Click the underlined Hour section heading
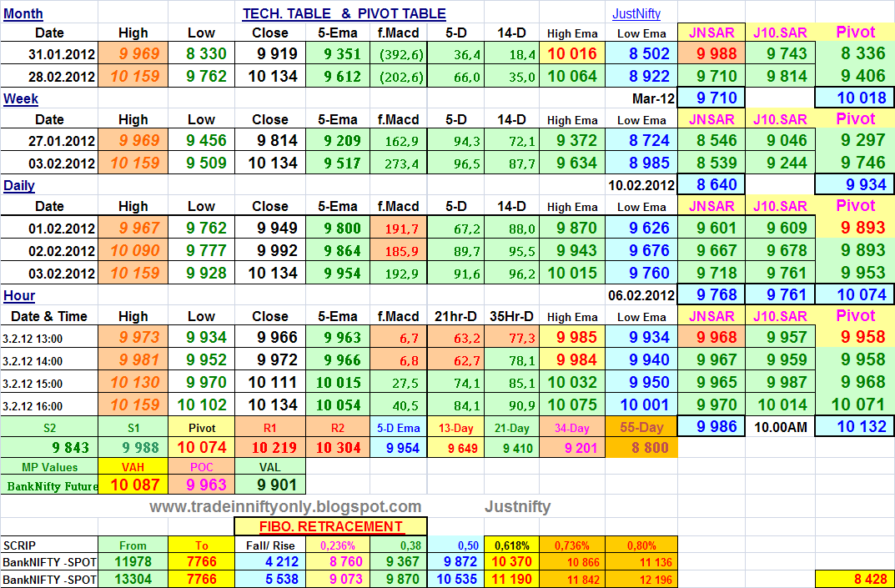The image size is (895, 588). click(19, 296)
